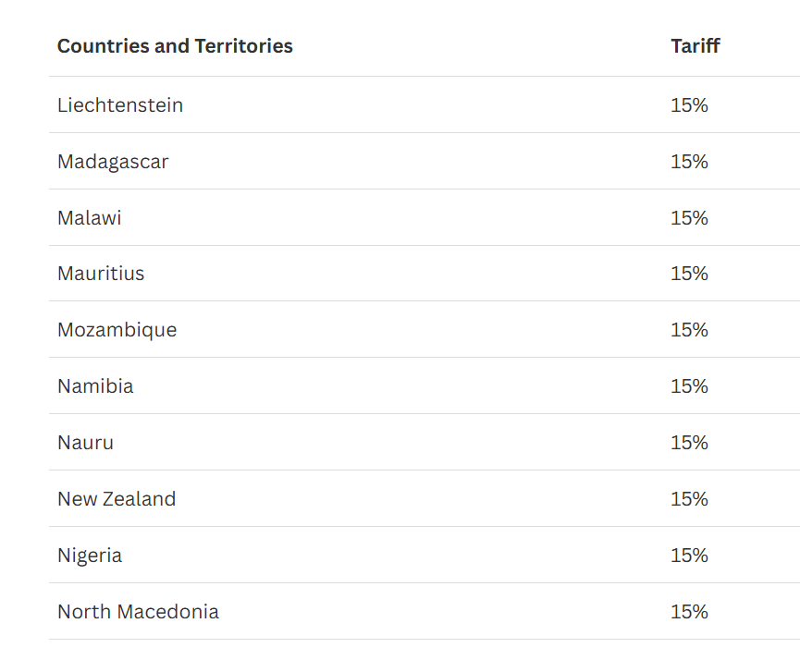Click Mozambique's 15% tariff cell
The width and height of the screenshot is (800, 672).
tap(689, 330)
